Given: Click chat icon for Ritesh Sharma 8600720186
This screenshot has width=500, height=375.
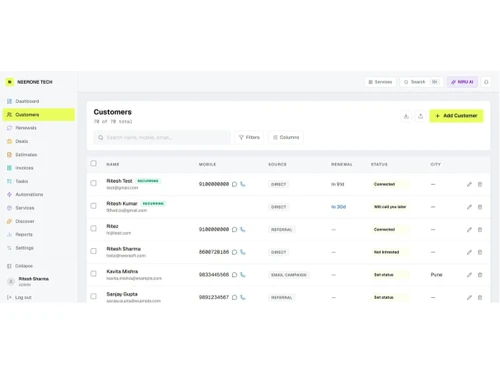Looking at the screenshot, I should [235, 252].
